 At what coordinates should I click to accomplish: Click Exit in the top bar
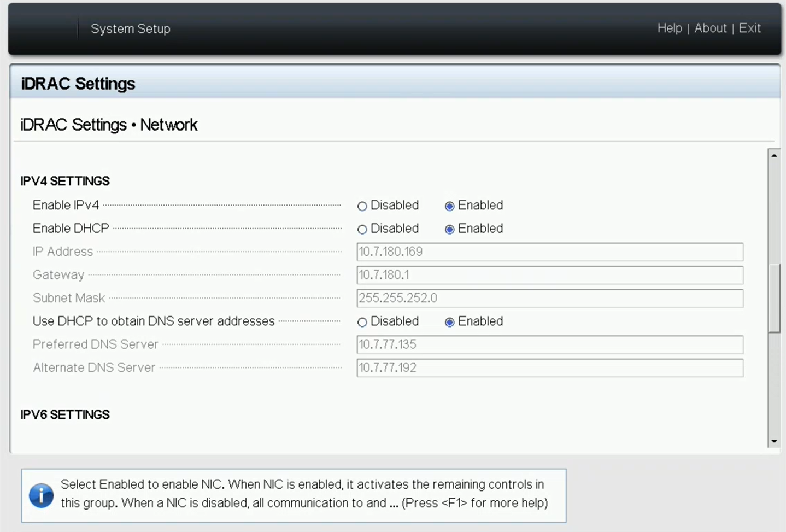tap(749, 28)
